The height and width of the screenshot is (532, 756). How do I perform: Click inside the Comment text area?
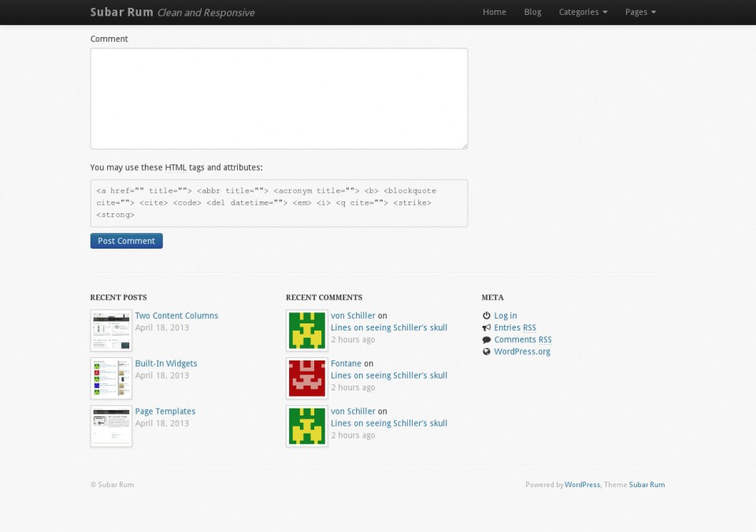pos(279,98)
